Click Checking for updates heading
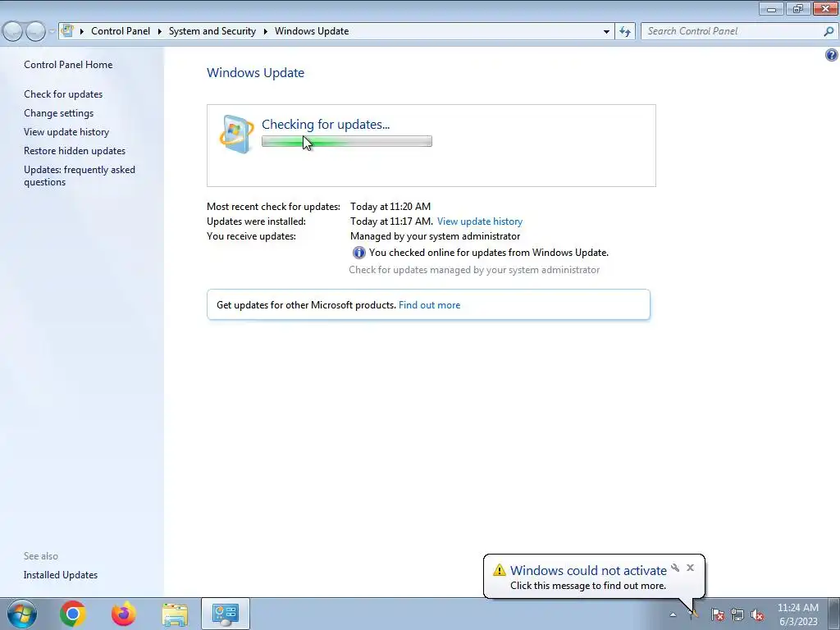 coord(326,125)
